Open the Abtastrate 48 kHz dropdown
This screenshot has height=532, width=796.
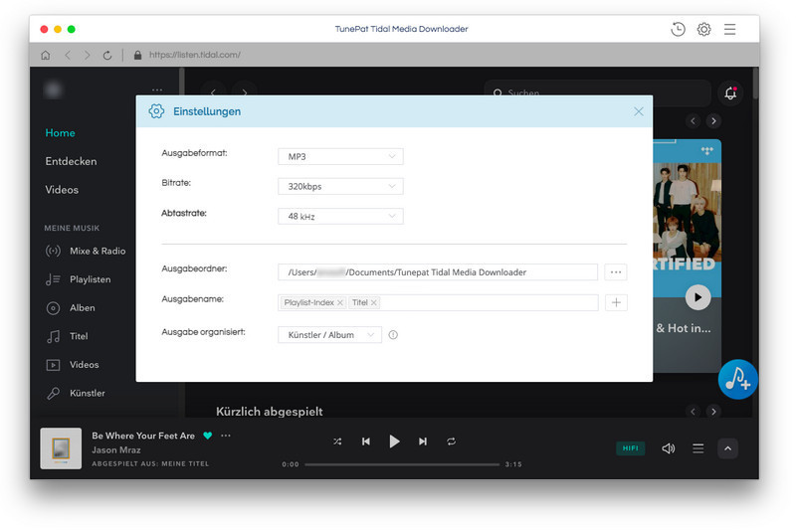[340, 217]
